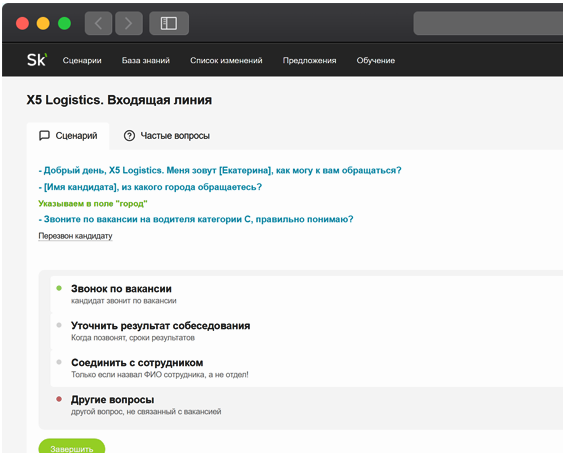Open the База знаний menu item
563x453 pixels.
pyautogui.click(x=146, y=60)
